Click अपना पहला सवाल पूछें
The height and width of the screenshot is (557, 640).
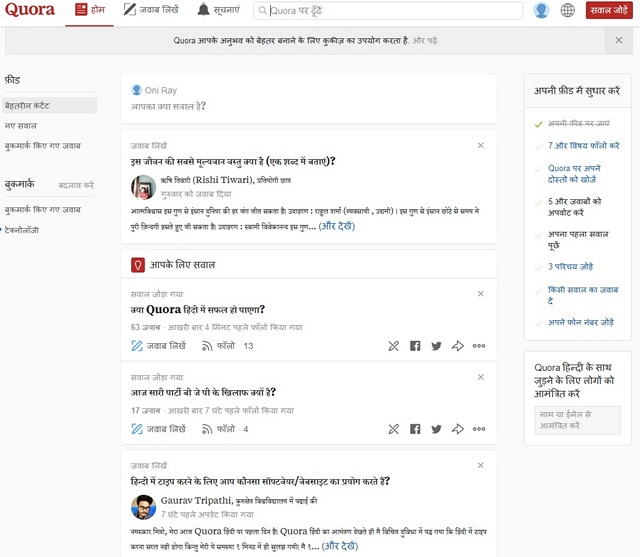point(578,240)
